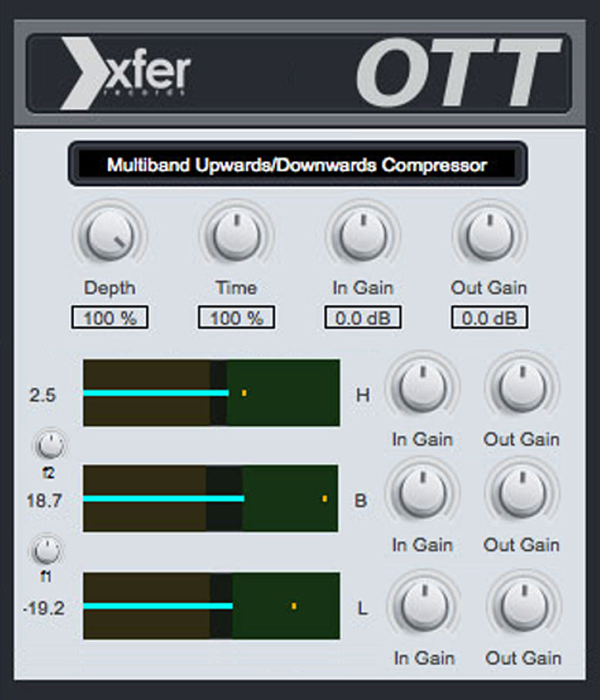Click the L band label
This screenshot has height=700, width=600.
point(362,608)
